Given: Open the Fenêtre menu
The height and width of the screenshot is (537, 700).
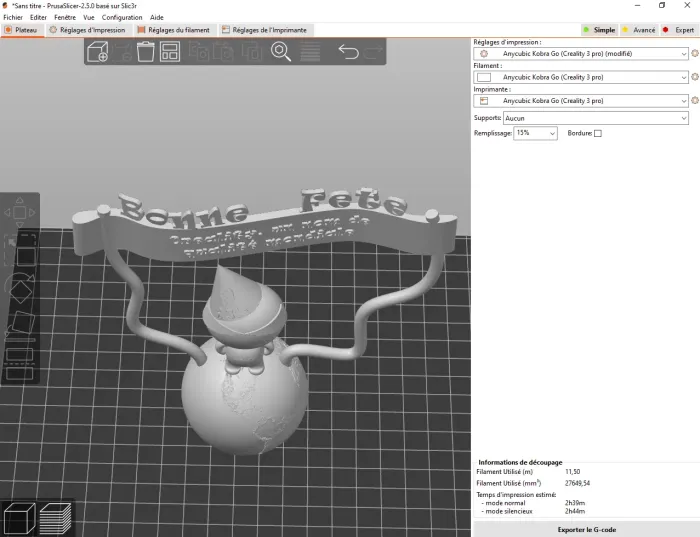Looking at the screenshot, I should 65,17.
